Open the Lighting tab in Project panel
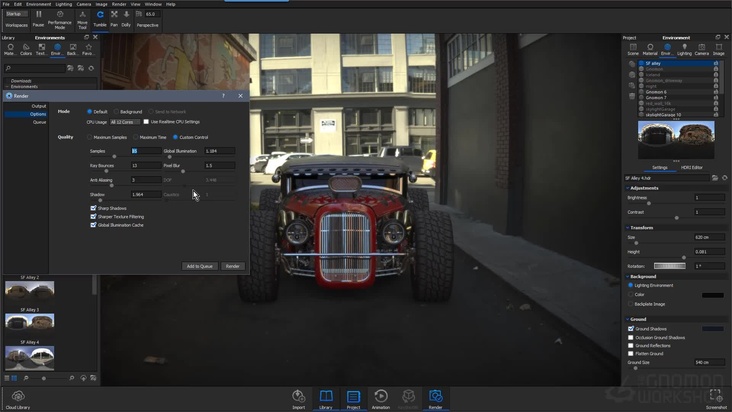This screenshot has height=412, width=732. pos(684,49)
